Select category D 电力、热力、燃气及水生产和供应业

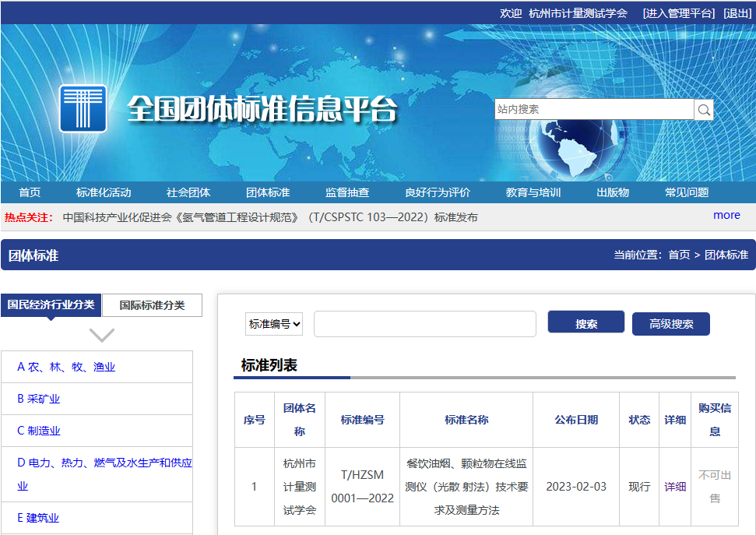pos(104,474)
